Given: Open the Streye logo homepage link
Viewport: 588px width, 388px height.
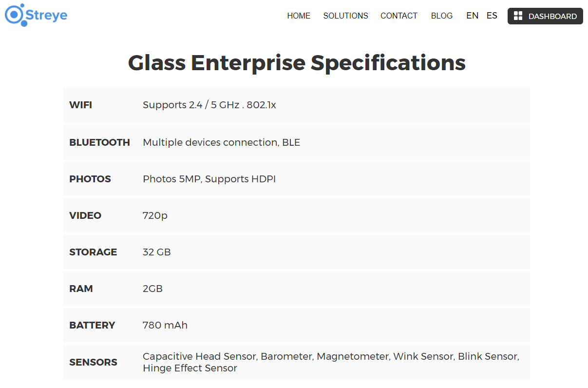Looking at the screenshot, I should [36, 15].
